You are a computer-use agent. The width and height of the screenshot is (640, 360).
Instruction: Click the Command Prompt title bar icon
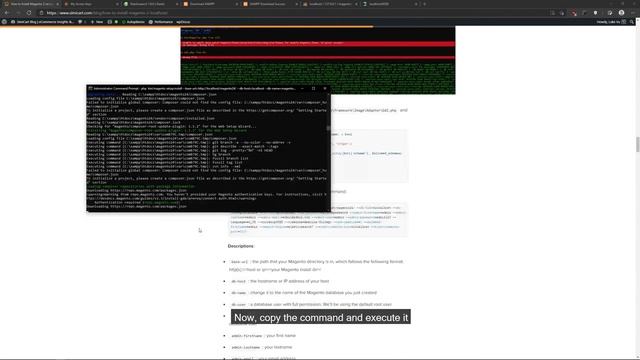(90, 88)
